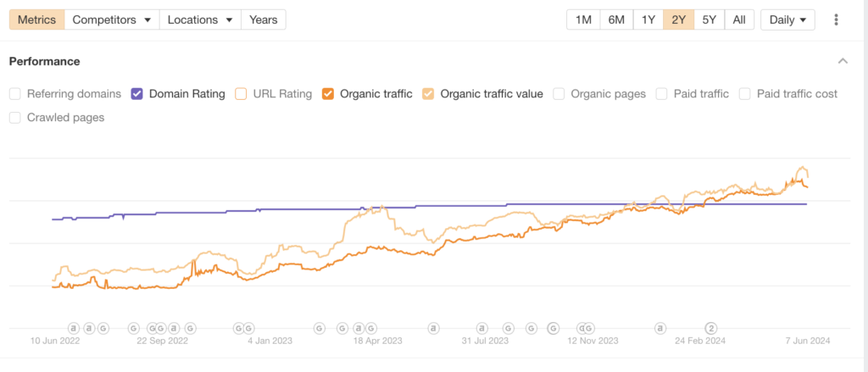Open the Competitors dropdown

point(112,19)
